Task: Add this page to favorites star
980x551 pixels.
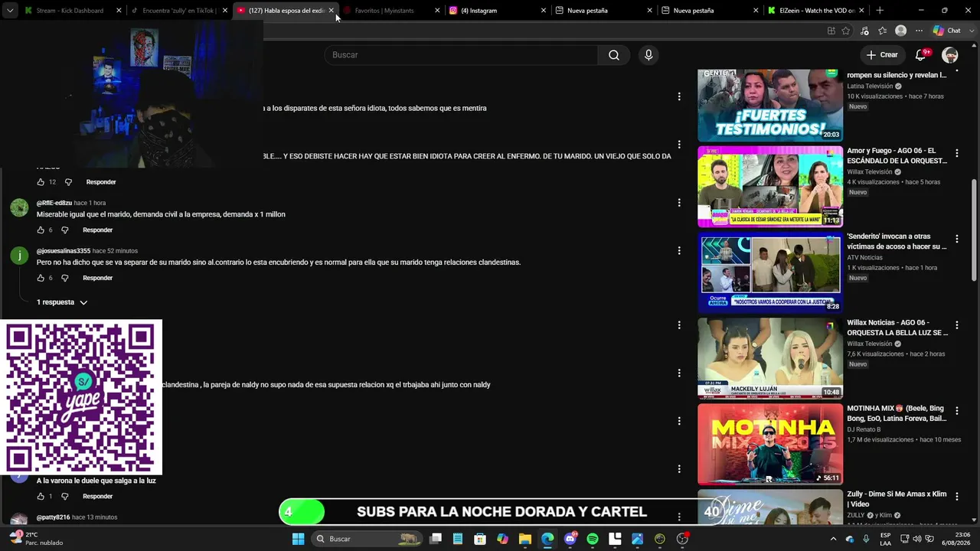Action: pos(846,31)
